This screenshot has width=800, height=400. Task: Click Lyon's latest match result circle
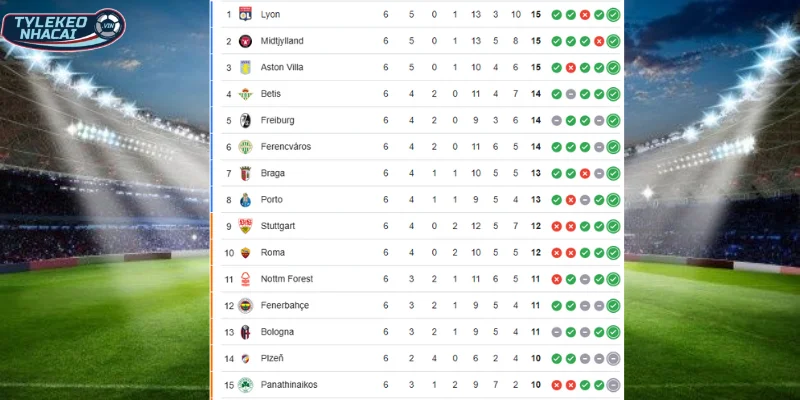point(613,15)
